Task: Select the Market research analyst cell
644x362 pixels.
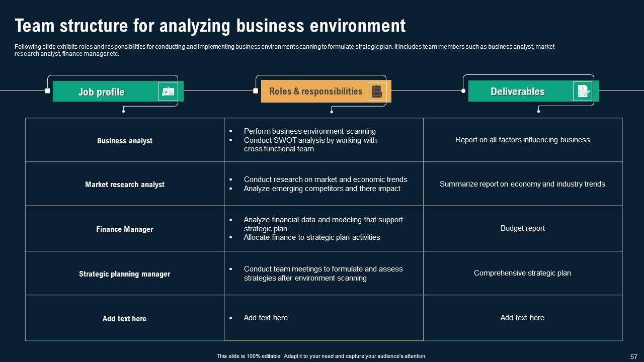Action: pyautogui.click(x=125, y=185)
